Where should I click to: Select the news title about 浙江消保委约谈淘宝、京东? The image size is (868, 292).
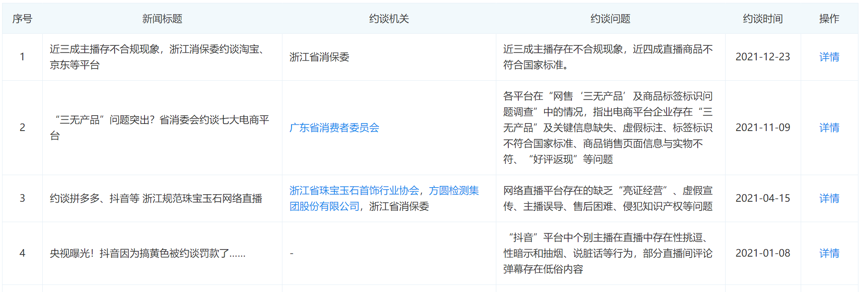click(x=158, y=57)
